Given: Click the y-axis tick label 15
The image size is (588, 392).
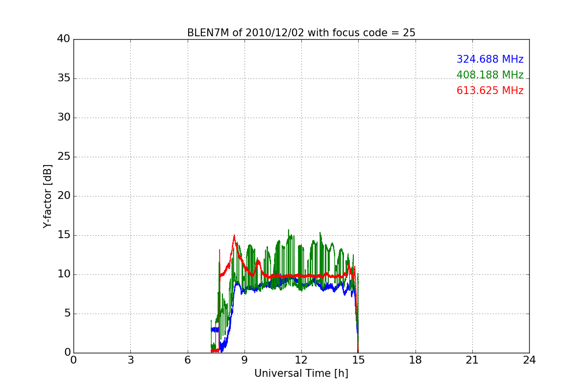Looking at the screenshot, I should (64, 235).
